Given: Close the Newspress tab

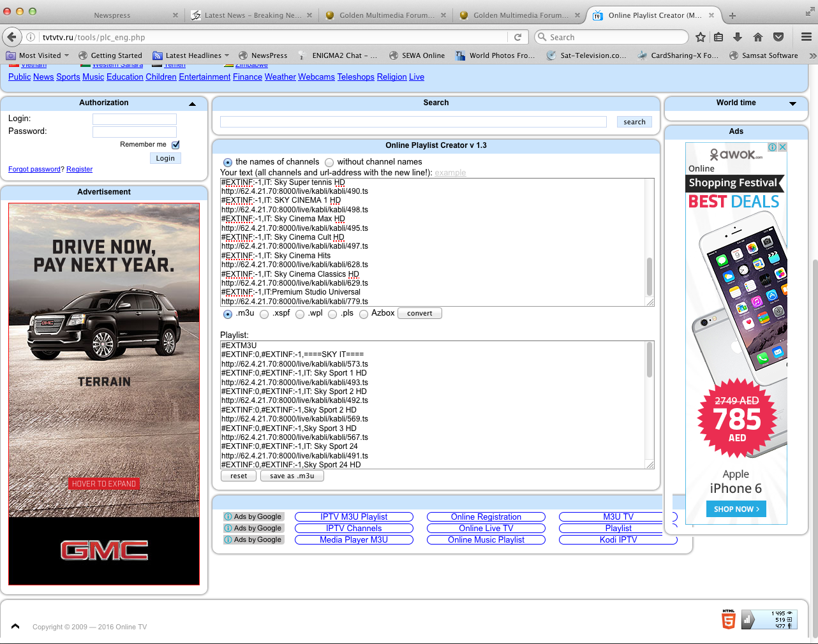Looking at the screenshot, I should (x=175, y=15).
